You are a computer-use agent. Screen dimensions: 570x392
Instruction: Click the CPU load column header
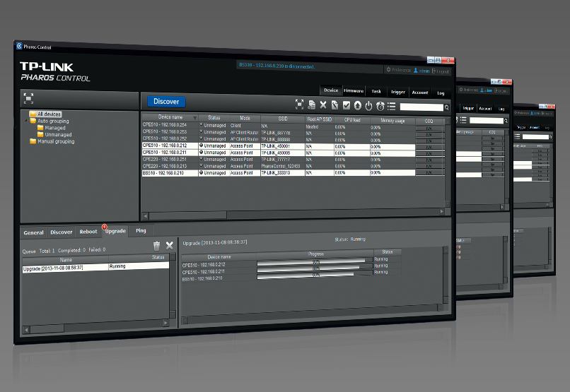(352, 120)
